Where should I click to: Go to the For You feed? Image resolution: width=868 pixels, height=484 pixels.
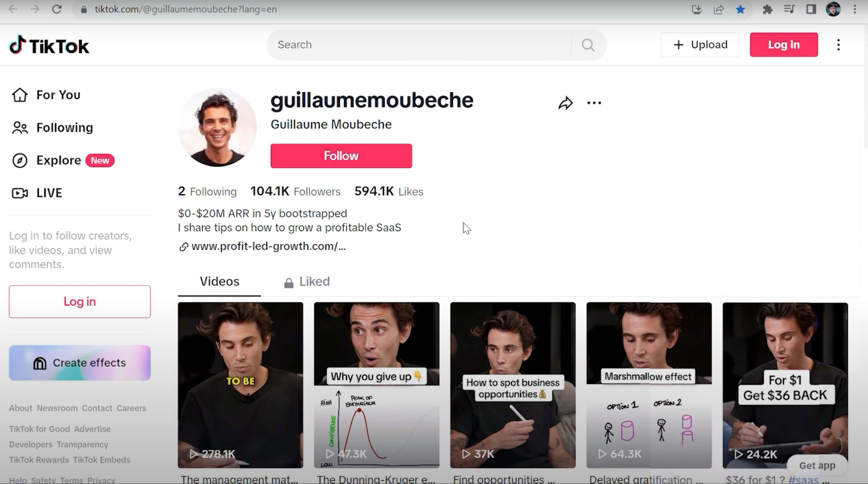[46, 95]
